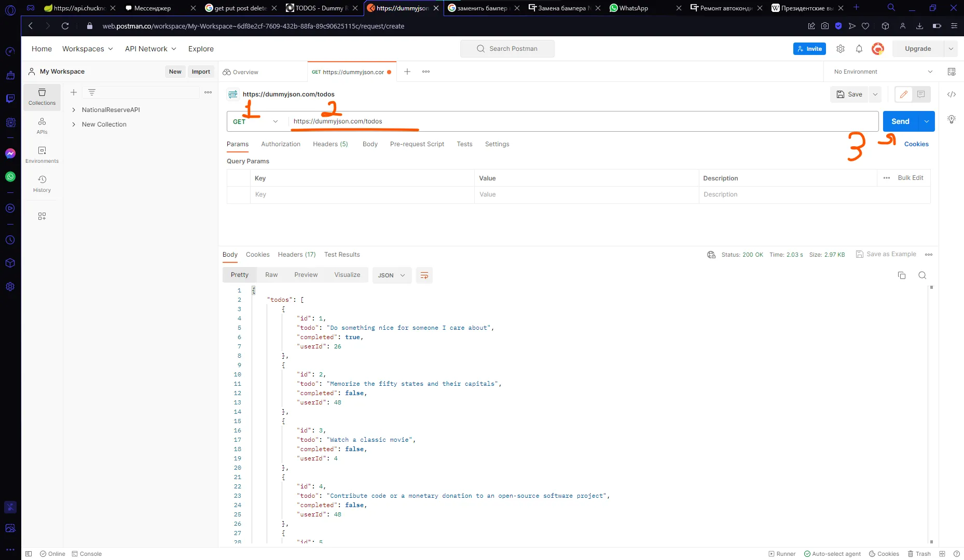Click the Import button
The image size is (964, 560).
coord(201,72)
